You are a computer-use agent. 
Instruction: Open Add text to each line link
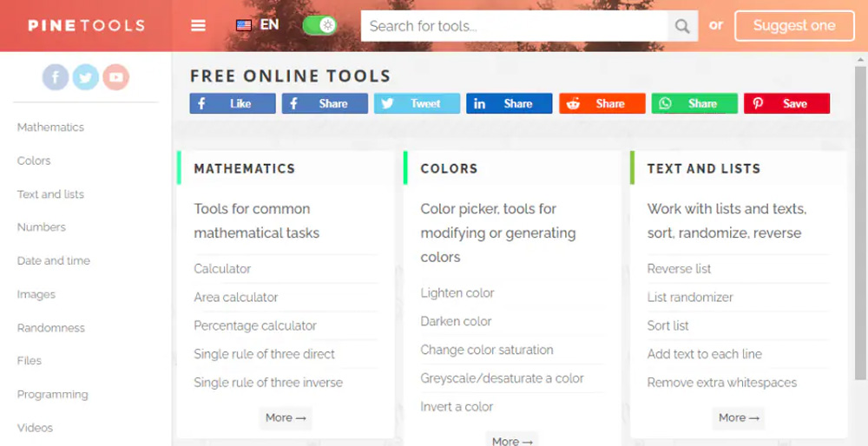pos(705,354)
